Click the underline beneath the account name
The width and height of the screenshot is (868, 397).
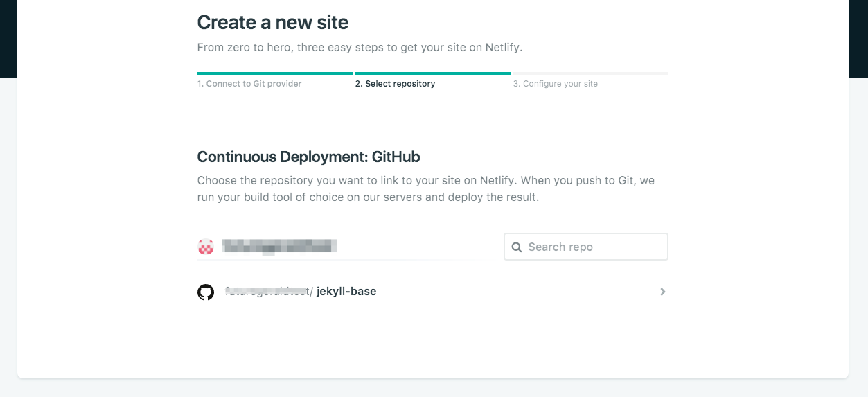pyautogui.click(x=339, y=260)
